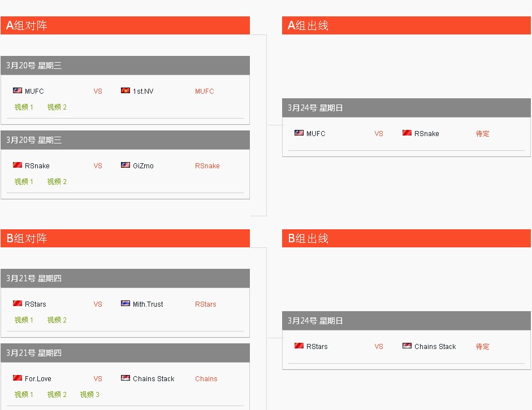The width and height of the screenshot is (532, 410).
Task: Click 待定 result for RStars vs Chains Stack
Action: click(482, 347)
